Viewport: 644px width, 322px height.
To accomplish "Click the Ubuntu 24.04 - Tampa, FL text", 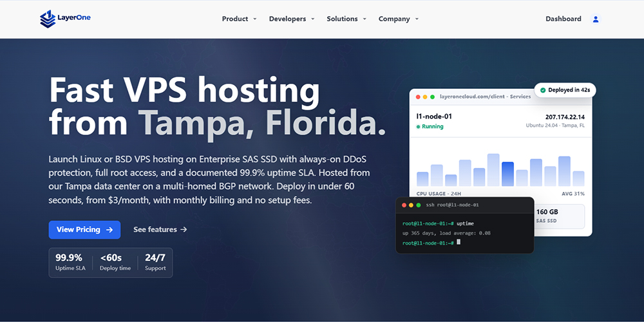I will (555, 126).
